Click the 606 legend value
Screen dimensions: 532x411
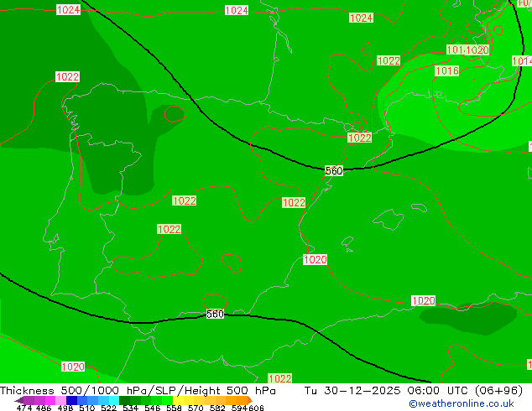(255, 408)
